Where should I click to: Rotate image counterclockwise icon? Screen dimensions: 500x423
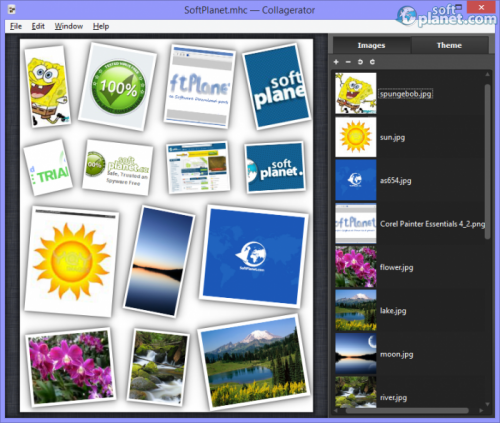click(x=360, y=62)
